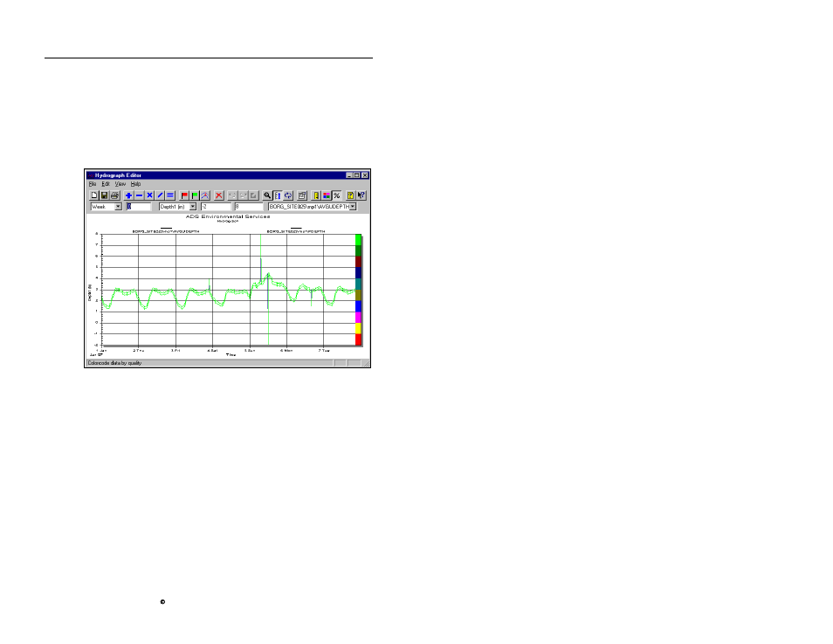The height and width of the screenshot is (644, 833).
Task: Click the bright blue quality color swatch
Action: pyautogui.click(x=358, y=306)
